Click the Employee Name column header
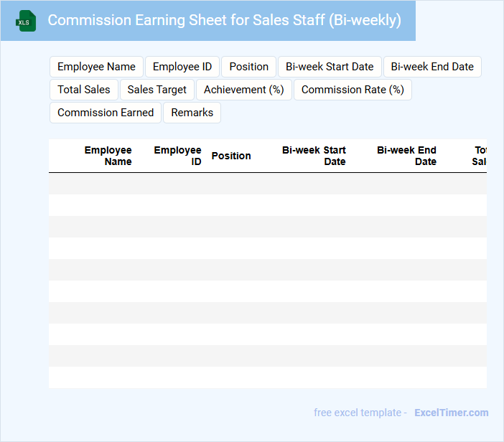 (108, 156)
